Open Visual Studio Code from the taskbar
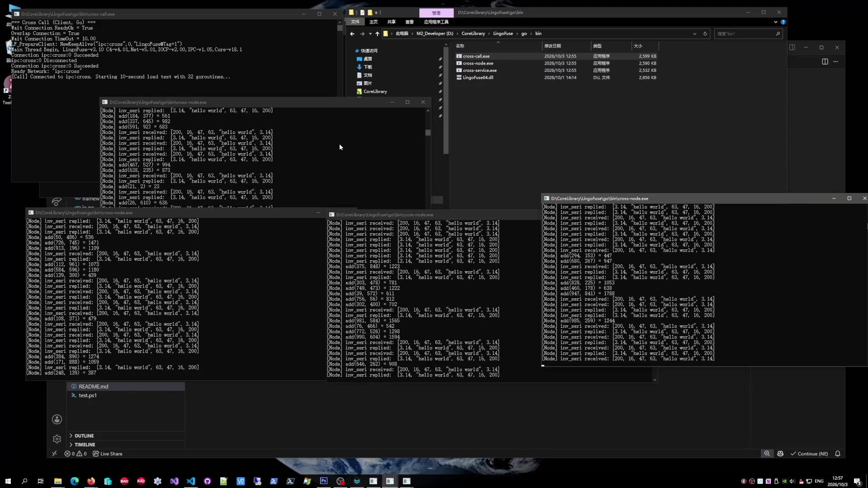Screen dimensions: 868x488 [191, 481]
